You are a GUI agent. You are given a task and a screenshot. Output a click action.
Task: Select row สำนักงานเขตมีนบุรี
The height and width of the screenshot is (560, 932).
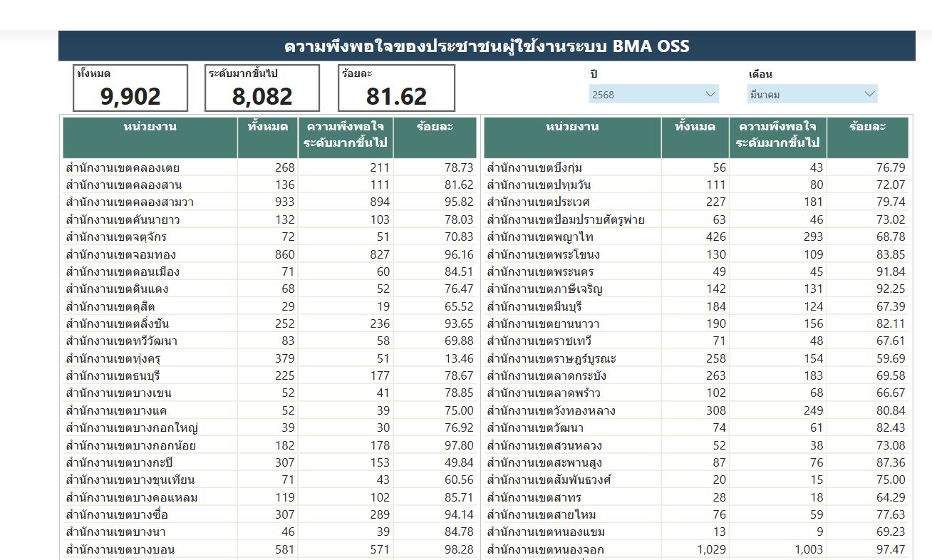696,306
